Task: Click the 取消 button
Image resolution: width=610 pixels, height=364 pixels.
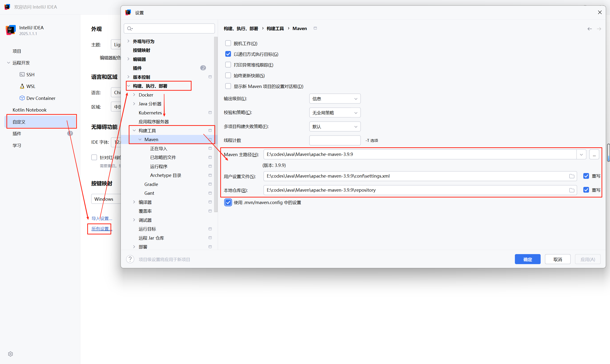Action: tap(558, 259)
